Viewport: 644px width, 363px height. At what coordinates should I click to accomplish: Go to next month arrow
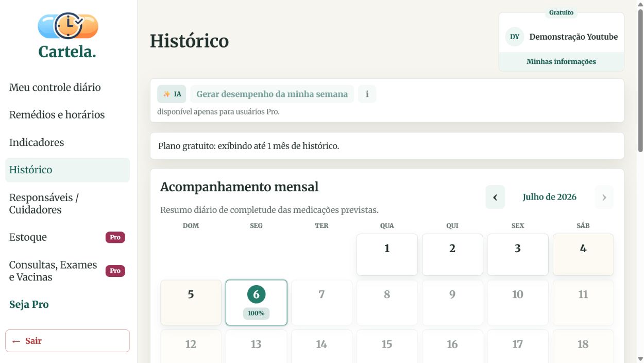[x=604, y=197]
